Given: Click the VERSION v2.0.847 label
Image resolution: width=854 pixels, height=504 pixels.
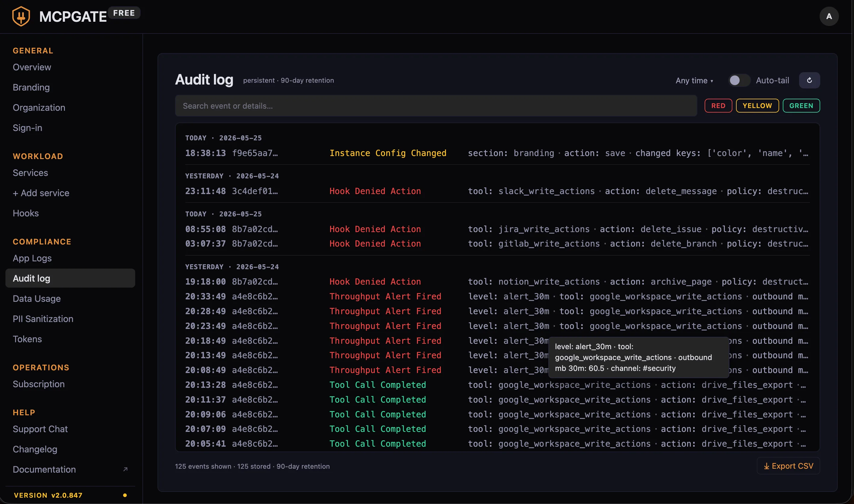Looking at the screenshot, I should pyautogui.click(x=48, y=495).
